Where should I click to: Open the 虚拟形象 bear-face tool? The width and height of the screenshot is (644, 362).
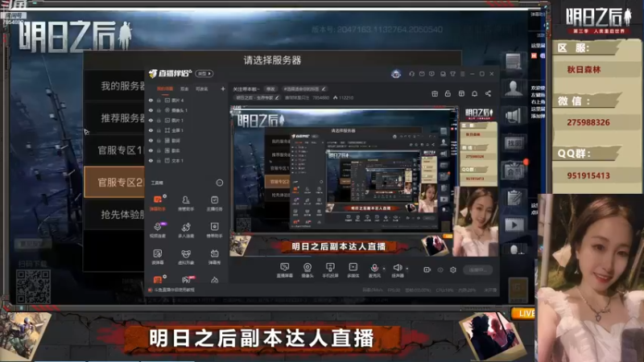pyautogui.click(x=186, y=256)
